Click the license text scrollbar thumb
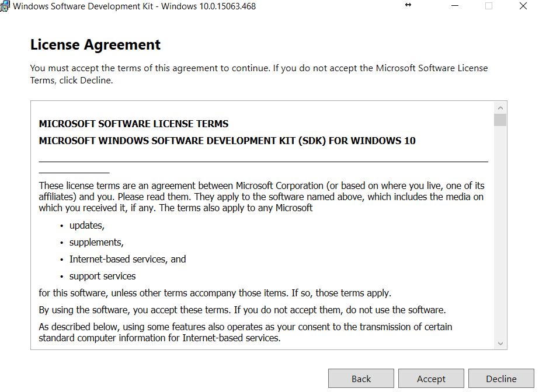539x392 pixels. click(500, 120)
